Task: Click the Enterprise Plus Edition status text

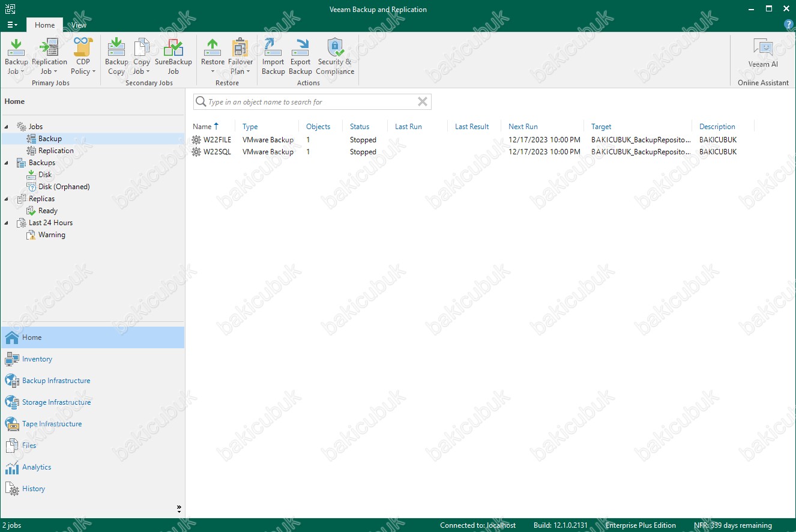Action: click(x=641, y=525)
